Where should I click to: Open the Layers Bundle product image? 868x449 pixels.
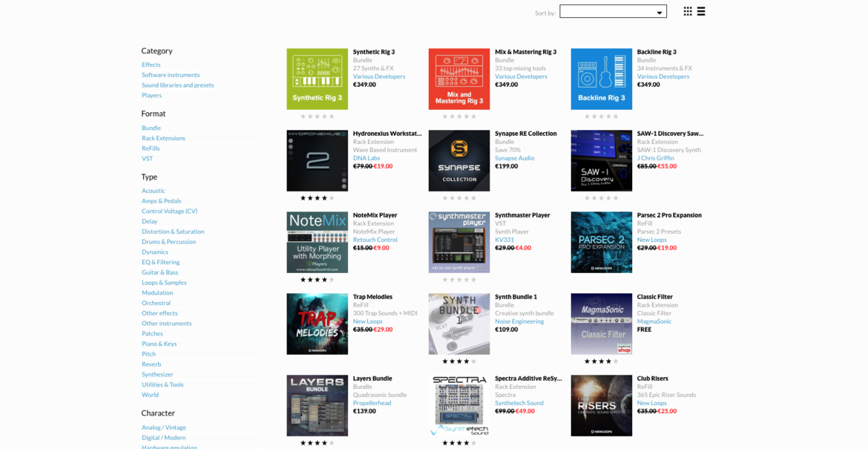coord(318,405)
